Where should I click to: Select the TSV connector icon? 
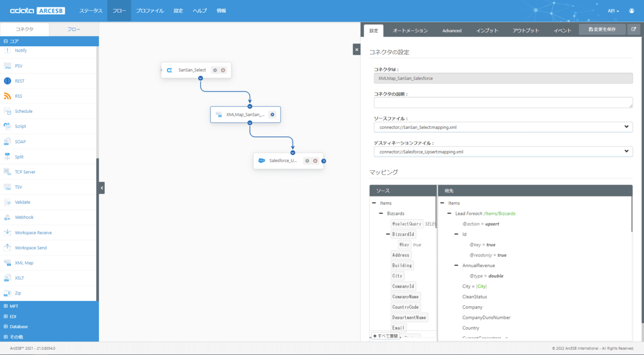point(8,187)
